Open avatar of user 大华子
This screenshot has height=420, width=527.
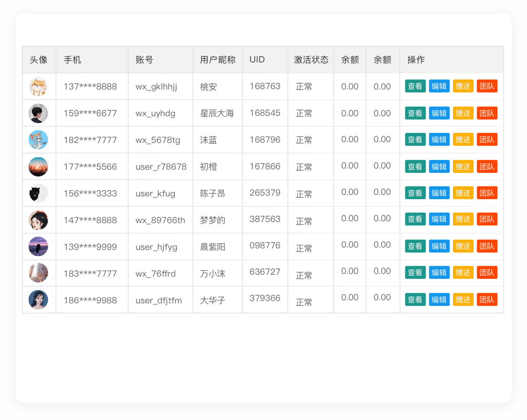[x=39, y=299]
